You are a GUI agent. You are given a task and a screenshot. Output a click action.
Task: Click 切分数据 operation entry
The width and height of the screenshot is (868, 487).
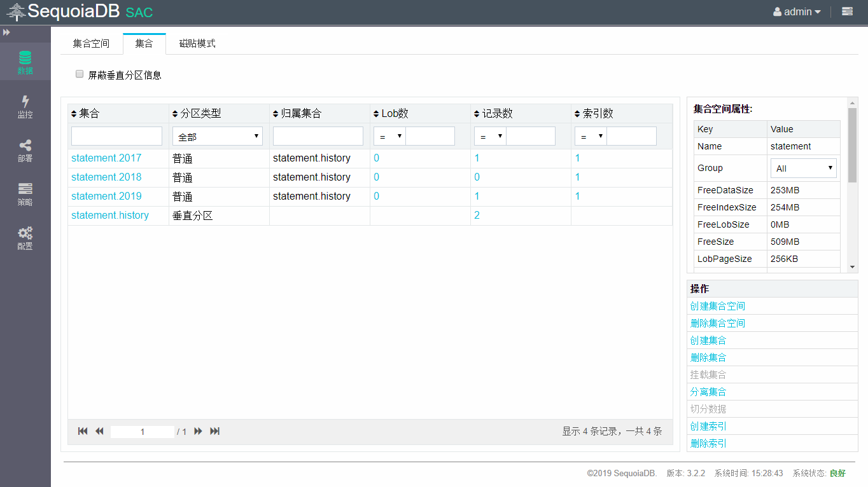708,409
